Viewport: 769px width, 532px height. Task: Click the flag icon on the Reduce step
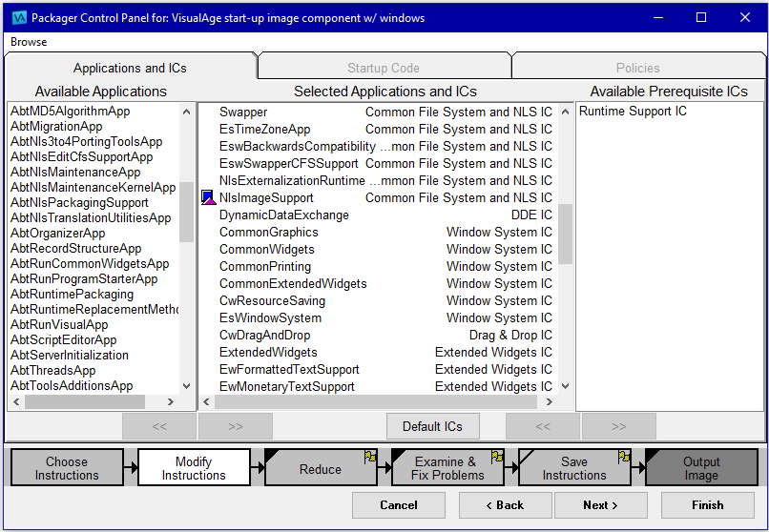370,457
